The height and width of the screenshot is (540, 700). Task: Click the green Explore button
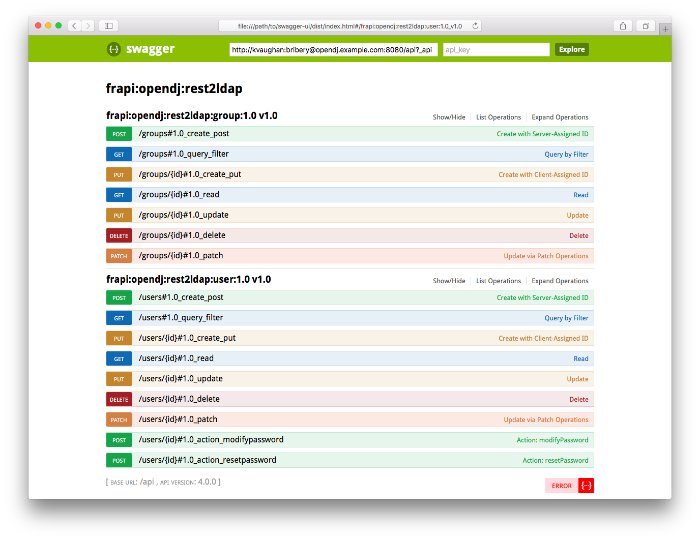pos(572,50)
